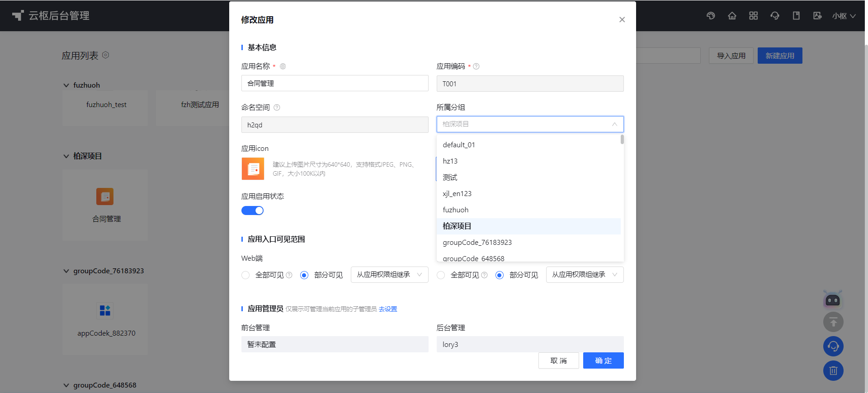Click the 确定 button
The image size is (868, 393).
603,360
